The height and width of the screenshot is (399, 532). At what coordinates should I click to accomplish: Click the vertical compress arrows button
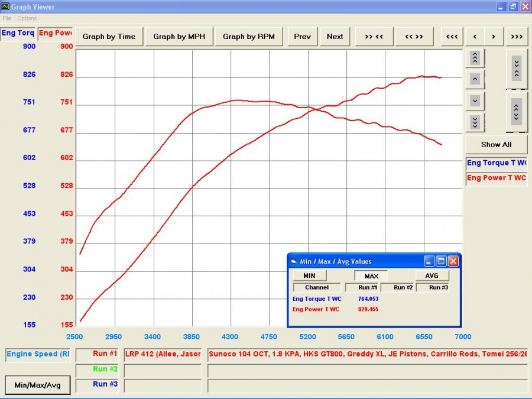pyautogui.click(x=517, y=69)
